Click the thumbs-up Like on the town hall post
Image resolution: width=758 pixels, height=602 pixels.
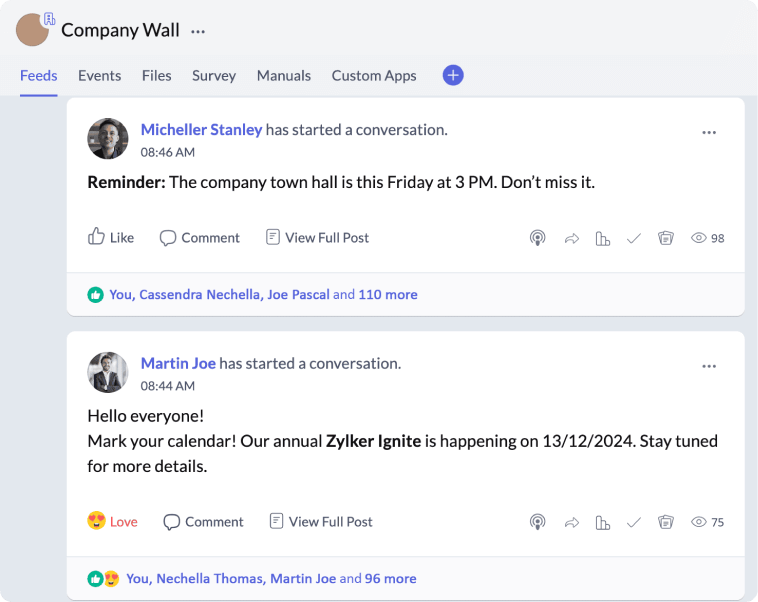point(111,238)
